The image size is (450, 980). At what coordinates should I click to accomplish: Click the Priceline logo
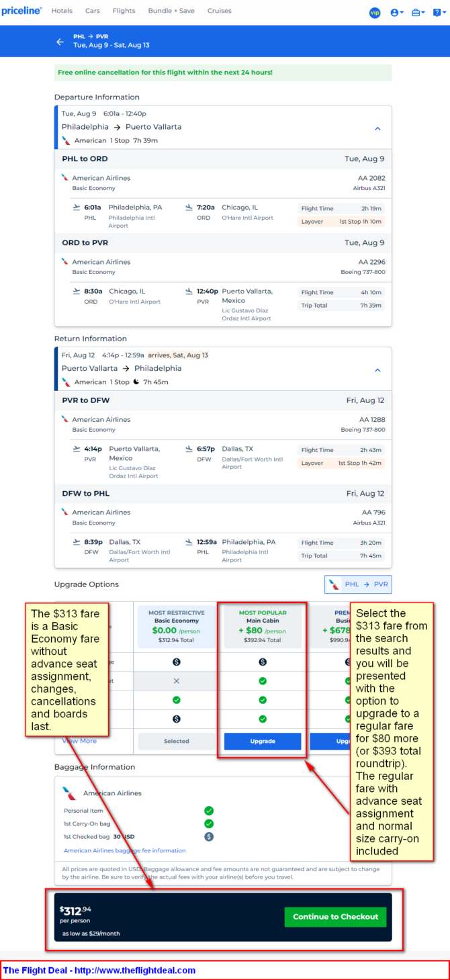tap(21, 11)
